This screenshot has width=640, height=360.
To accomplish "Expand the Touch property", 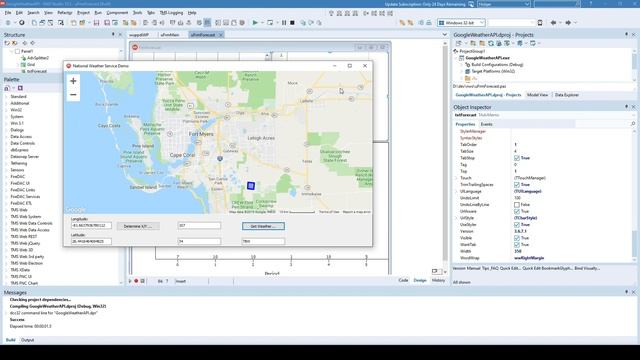I will [x=456, y=178].
